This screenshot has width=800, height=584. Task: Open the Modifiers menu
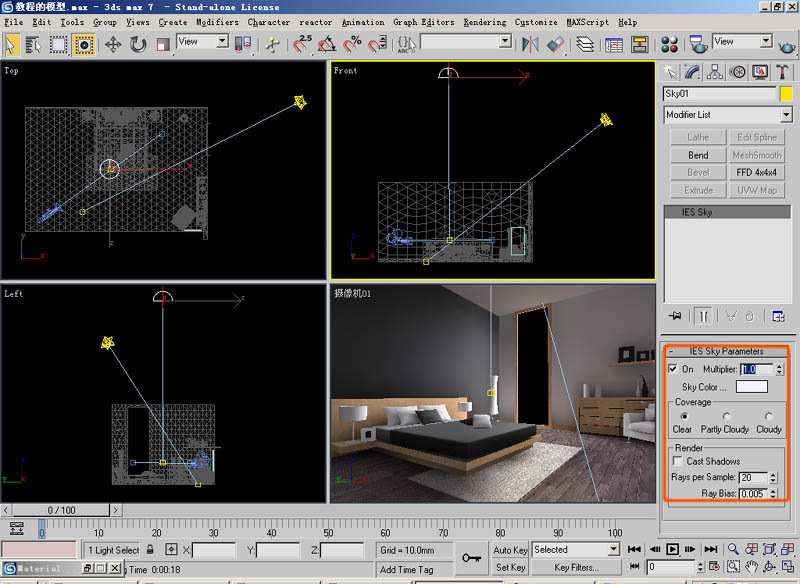[x=217, y=22]
